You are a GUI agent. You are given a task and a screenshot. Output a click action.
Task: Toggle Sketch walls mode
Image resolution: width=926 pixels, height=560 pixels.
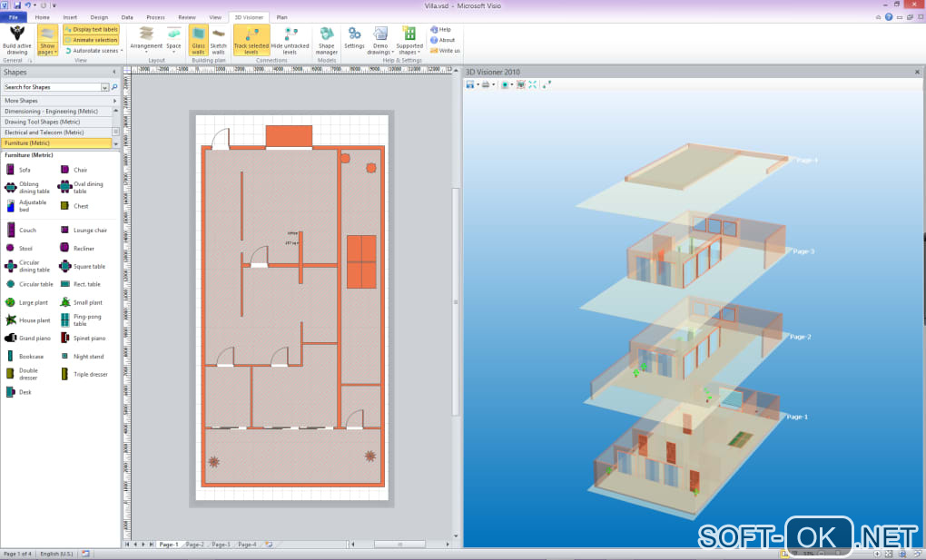pos(219,40)
